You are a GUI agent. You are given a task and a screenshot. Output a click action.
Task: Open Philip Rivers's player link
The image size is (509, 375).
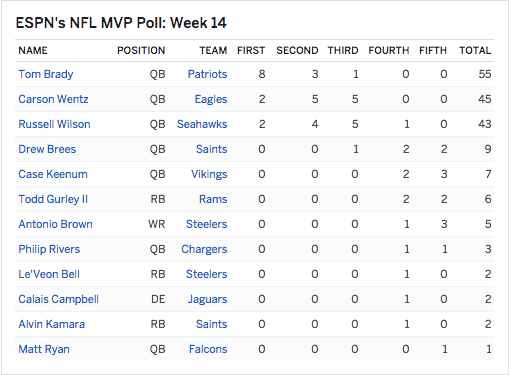49,249
